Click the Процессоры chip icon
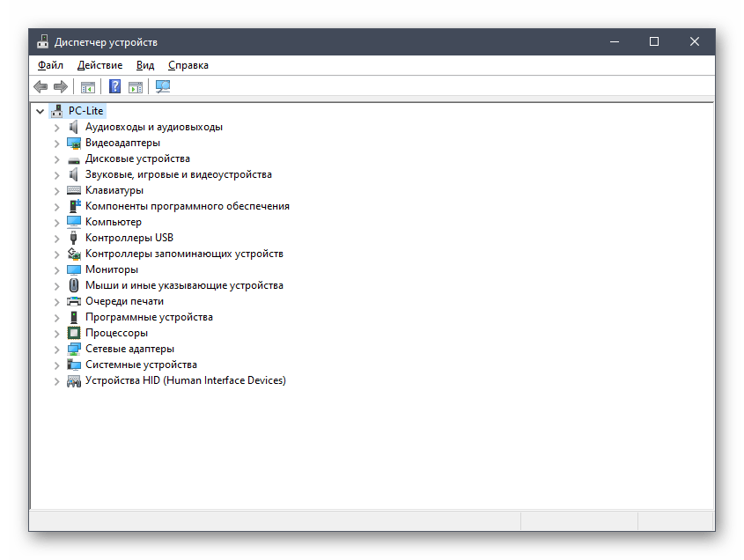744x560 pixels. (74, 333)
